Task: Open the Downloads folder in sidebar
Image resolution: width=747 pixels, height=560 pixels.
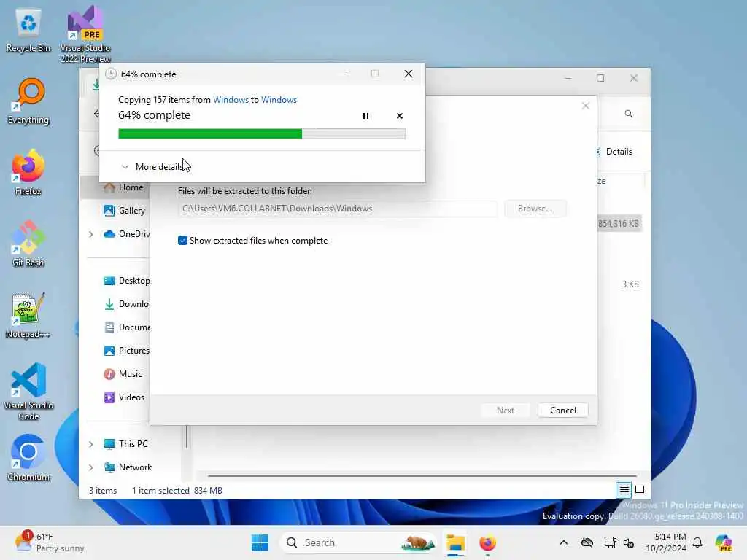Action: [x=125, y=304]
